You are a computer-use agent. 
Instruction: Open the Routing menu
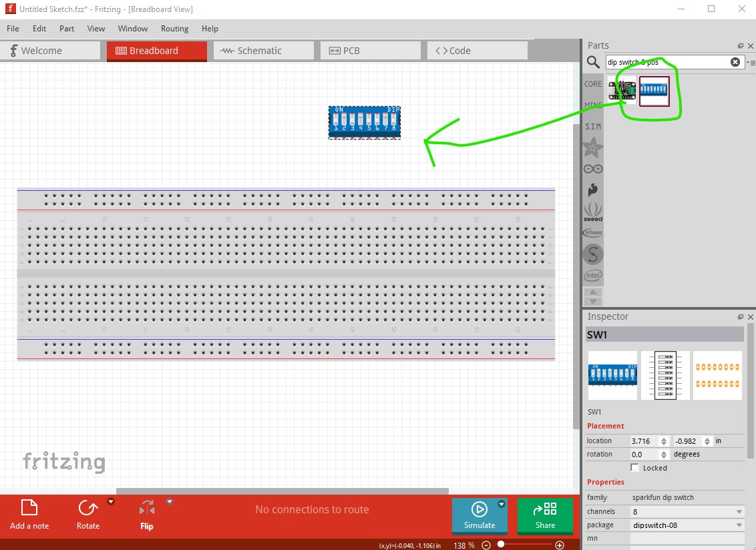174,29
